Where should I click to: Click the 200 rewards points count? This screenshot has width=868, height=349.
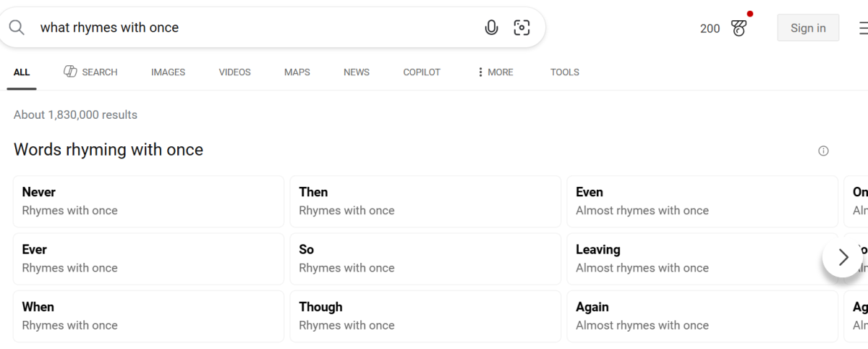(710, 28)
